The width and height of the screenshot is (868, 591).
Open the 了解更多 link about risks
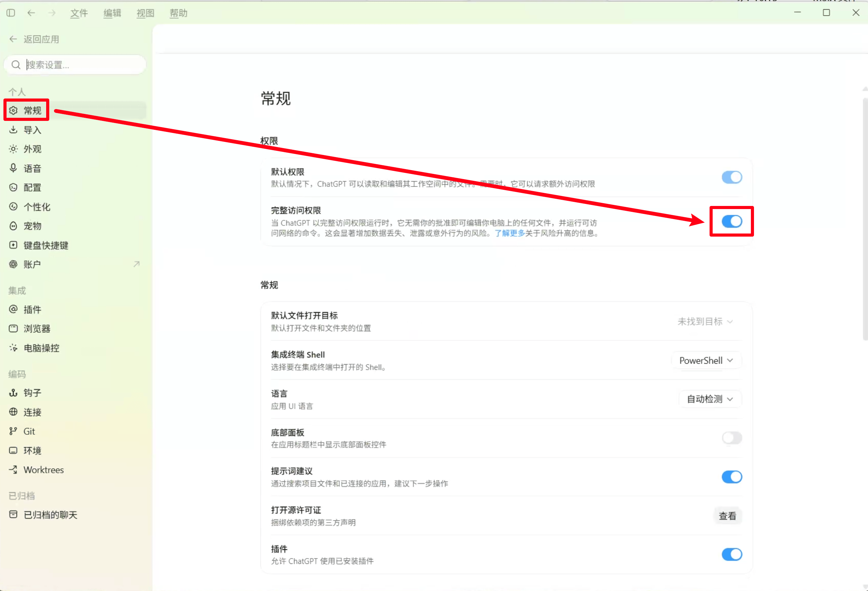click(509, 233)
